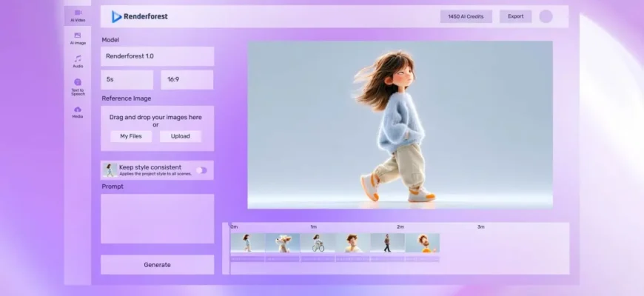This screenshot has height=296, width=644.
Task: Toggle Keep style consistent switch
Action: (x=201, y=170)
